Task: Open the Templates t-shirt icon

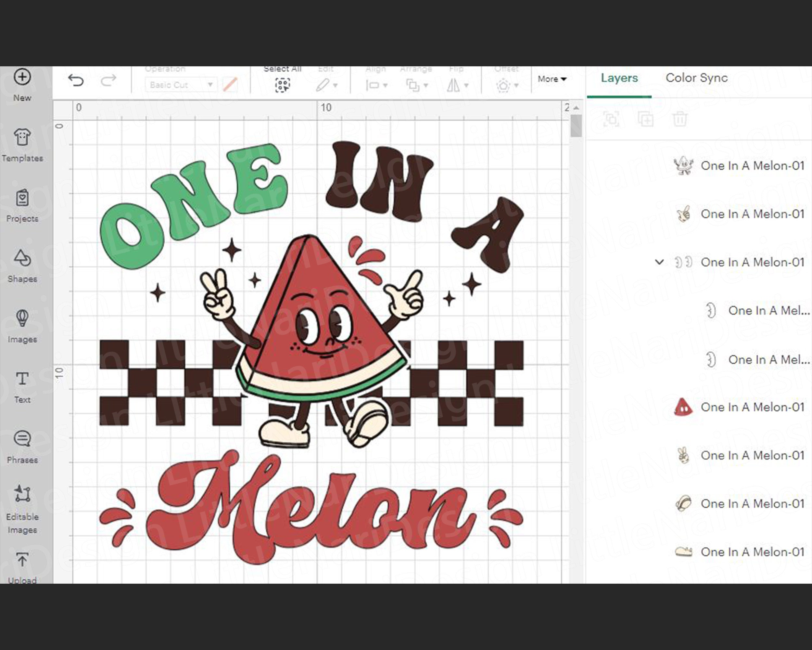Action: (x=22, y=137)
